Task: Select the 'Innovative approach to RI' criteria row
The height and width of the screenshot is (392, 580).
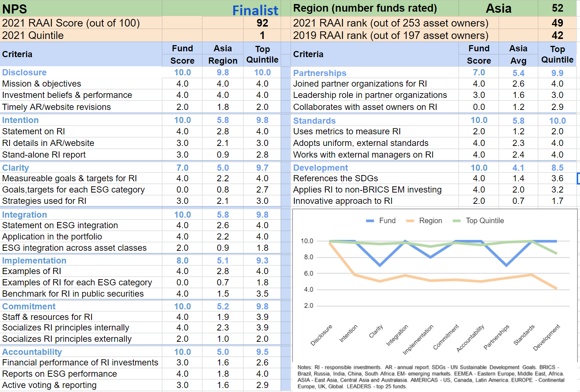Action: 343,201
